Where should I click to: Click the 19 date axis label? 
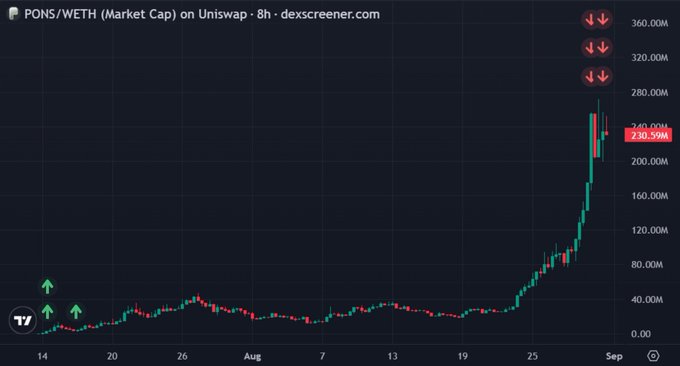point(462,356)
